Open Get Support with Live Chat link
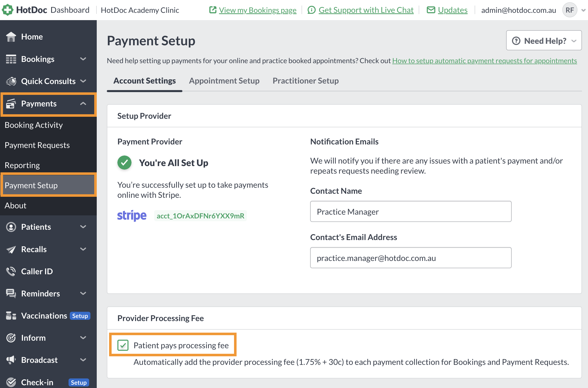The height and width of the screenshot is (388, 588). [x=366, y=10]
